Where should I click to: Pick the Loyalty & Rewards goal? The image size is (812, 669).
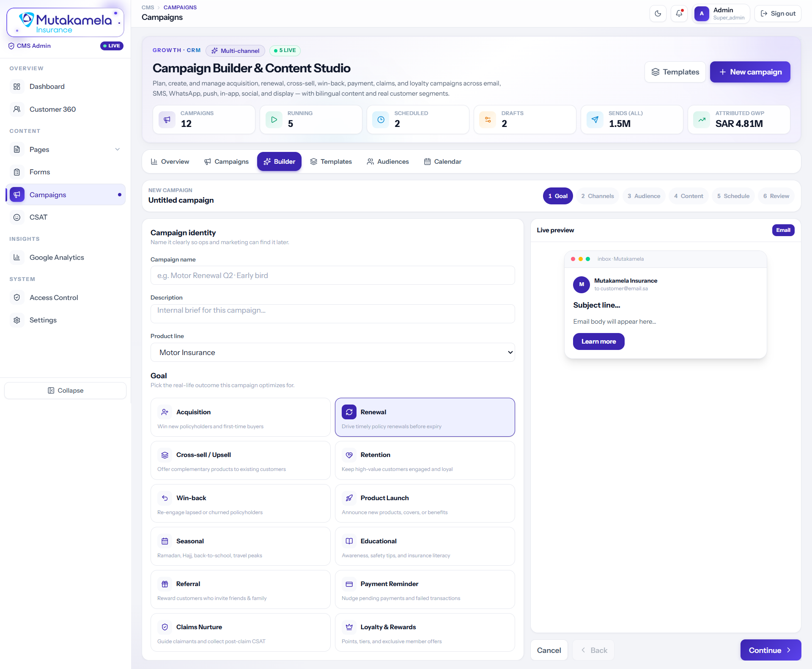(425, 633)
